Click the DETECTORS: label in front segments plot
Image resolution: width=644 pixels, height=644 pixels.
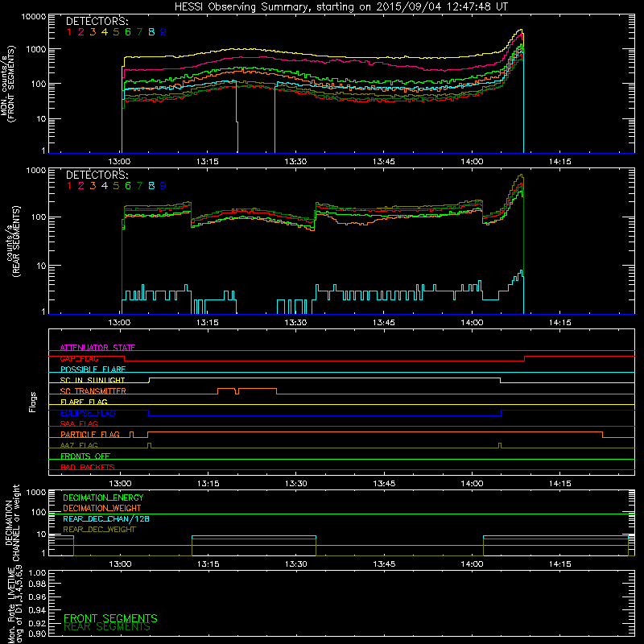97,21
